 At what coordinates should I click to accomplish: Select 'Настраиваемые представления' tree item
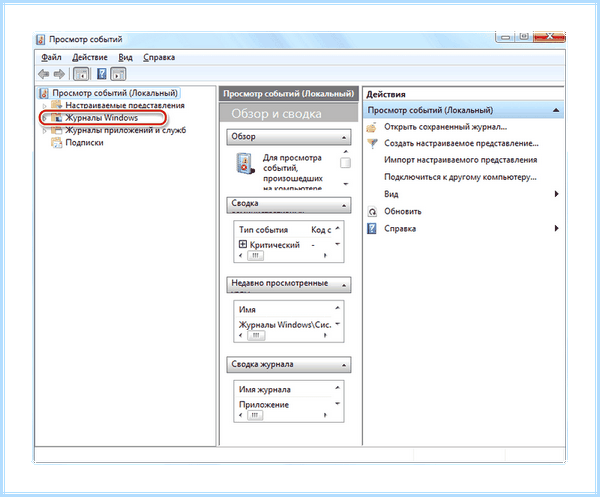125,105
